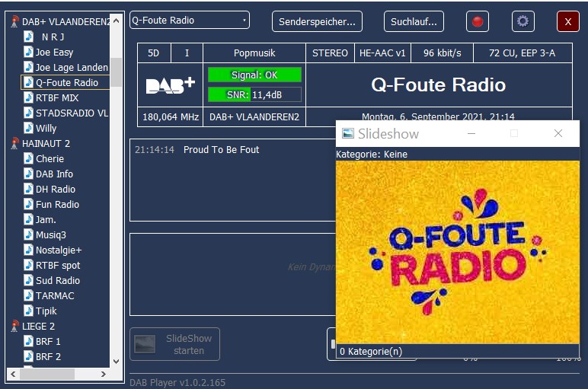
Task: Close the DAB Player with red X
Action: coord(567,21)
